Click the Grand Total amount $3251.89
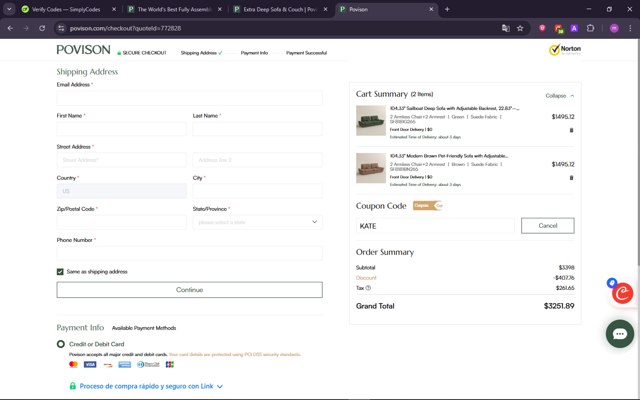Image resolution: width=640 pixels, height=400 pixels. coord(559,306)
